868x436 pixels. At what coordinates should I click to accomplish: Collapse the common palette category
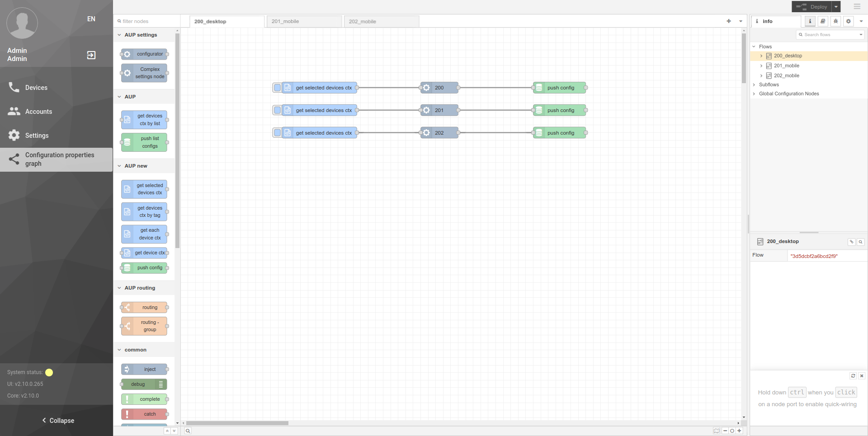[x=144, y=350]
